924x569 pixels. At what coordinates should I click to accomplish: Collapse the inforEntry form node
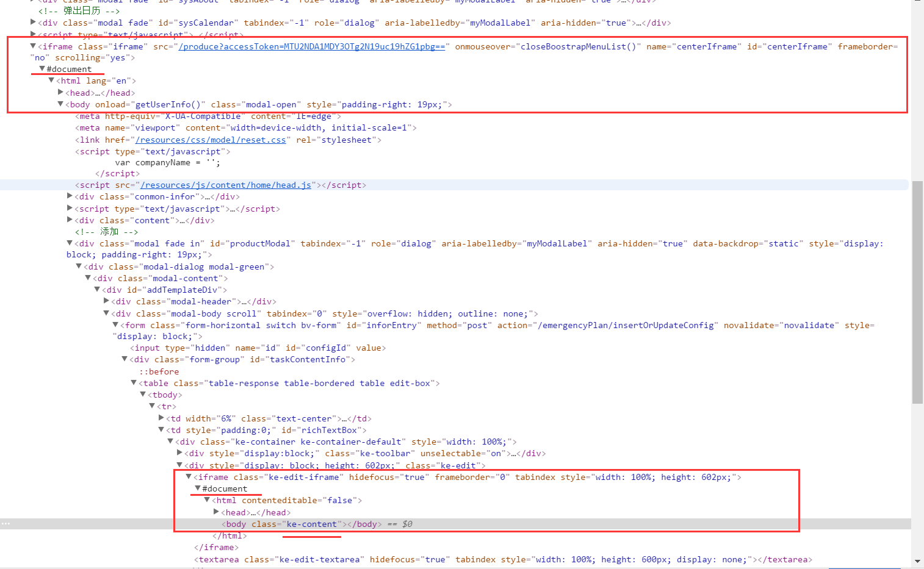115,324
